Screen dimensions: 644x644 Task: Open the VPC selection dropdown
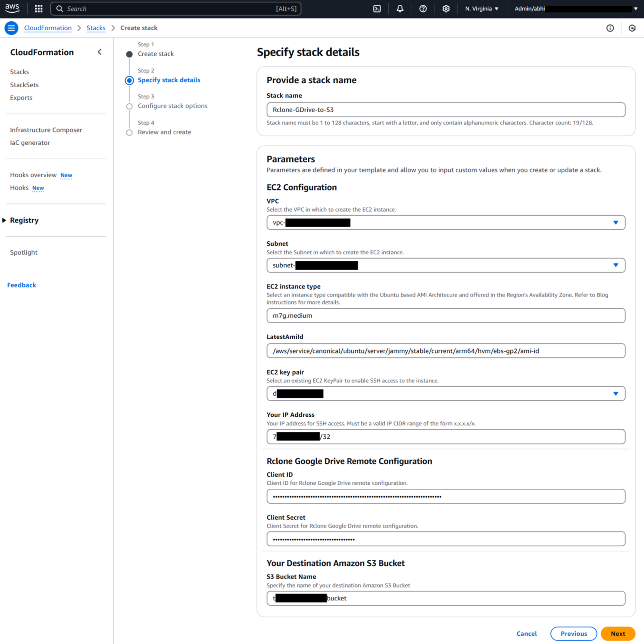tap(616, 222)
